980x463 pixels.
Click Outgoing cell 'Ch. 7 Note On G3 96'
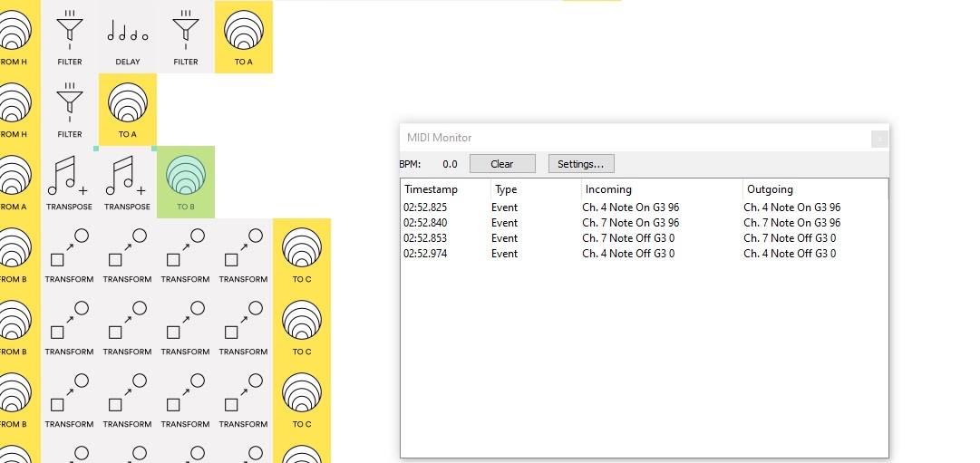(791, 223)
